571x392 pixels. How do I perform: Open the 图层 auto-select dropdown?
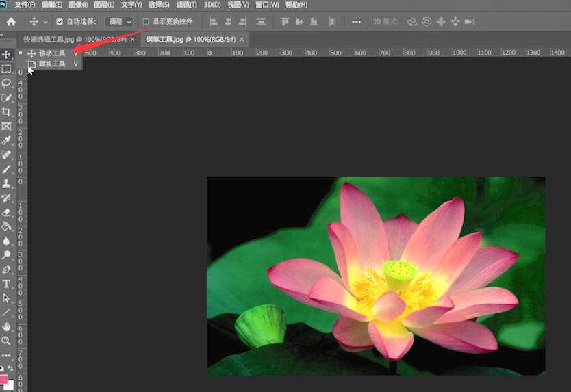point(118,22)
